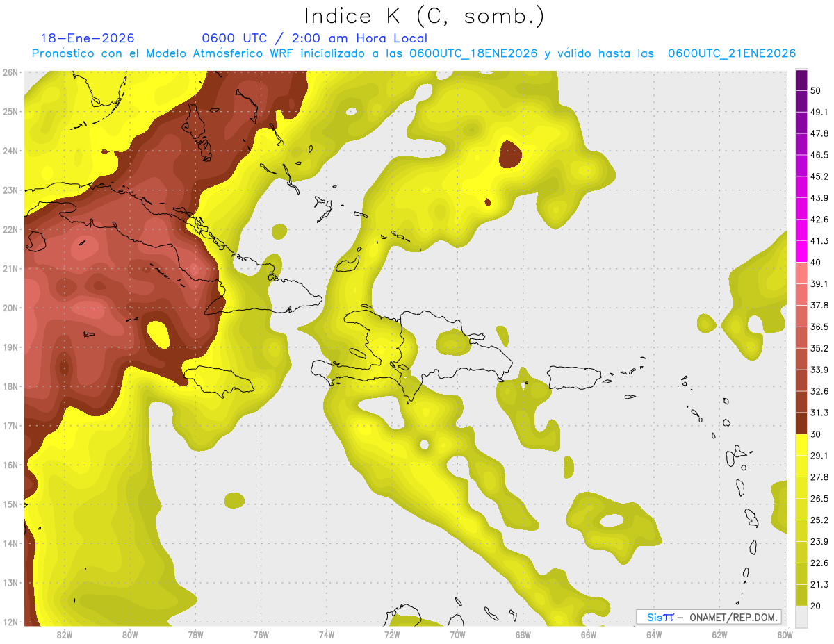Click the '26.5' colorbar value
Screen dimensions: 834x644
tap(819, 498)
